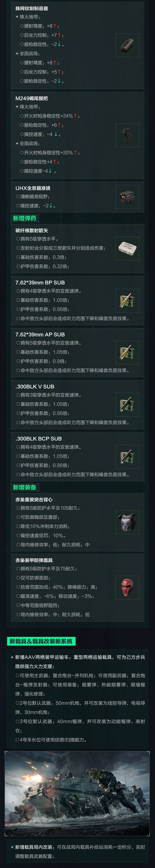Click the 赤枭重装突击背心 title text
The image size is (155, 868).
[34, 500]
